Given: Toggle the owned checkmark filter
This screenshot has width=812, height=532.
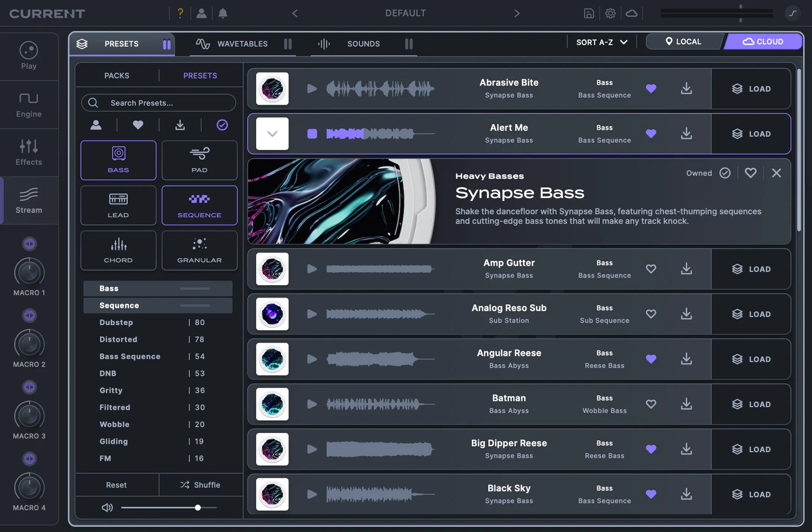Looking at the screenshot, I should click(x=223, y=125).
